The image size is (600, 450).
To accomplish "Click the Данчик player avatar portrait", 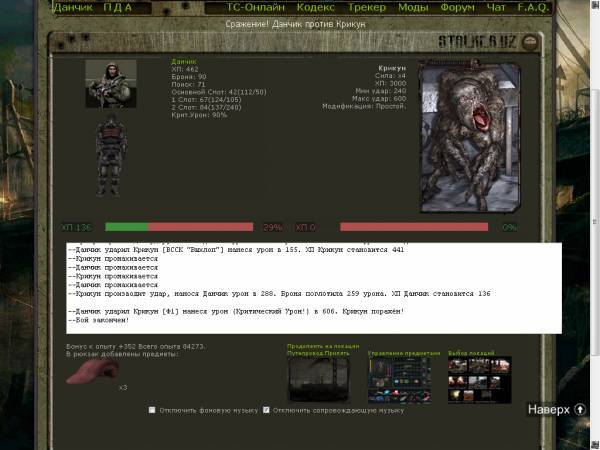I will tap(110, 82).
